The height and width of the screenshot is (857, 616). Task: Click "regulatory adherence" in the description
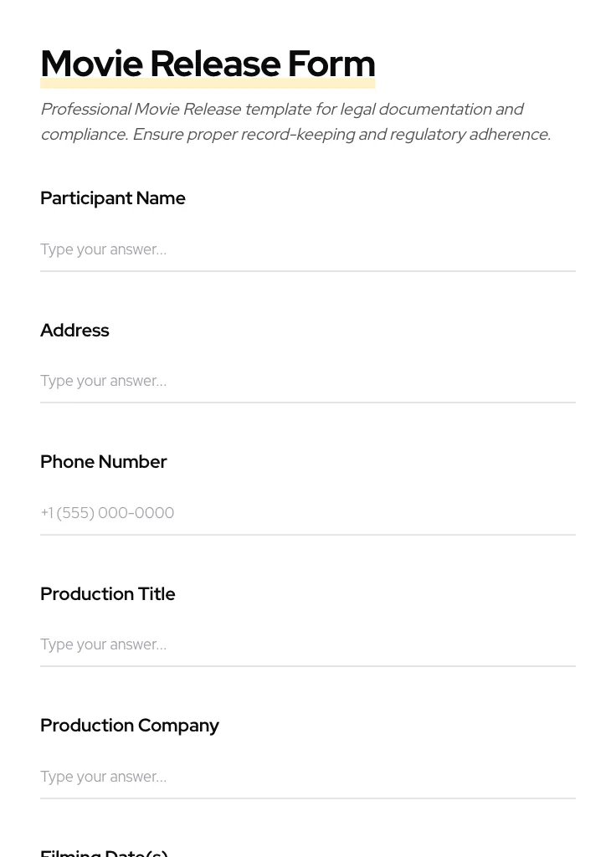(x=470, y=135)
